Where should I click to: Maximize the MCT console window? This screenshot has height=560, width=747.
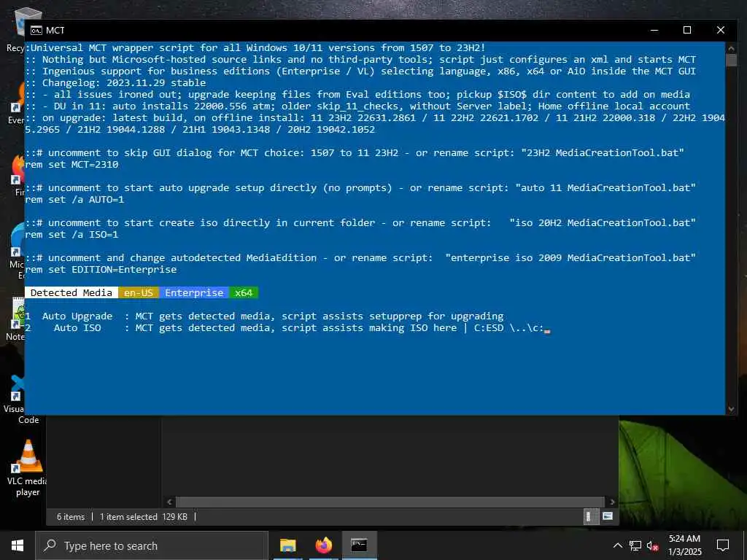point(687,30)
